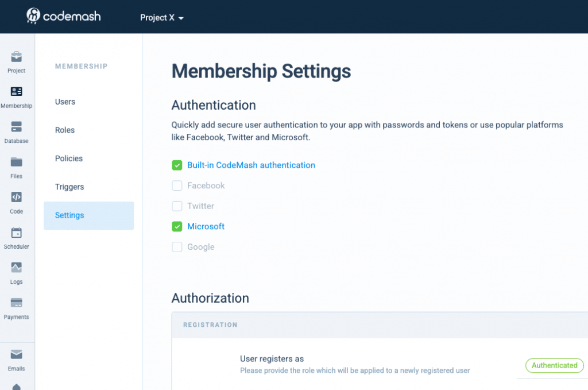Uncheck Built-in CodeMash authentication checkbox

point(177,165)
